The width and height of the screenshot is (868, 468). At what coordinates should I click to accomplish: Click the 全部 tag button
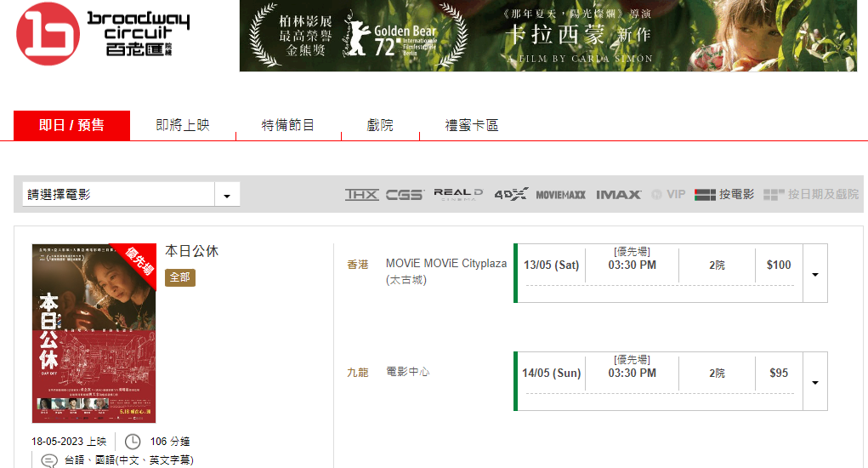click(180, 277)
